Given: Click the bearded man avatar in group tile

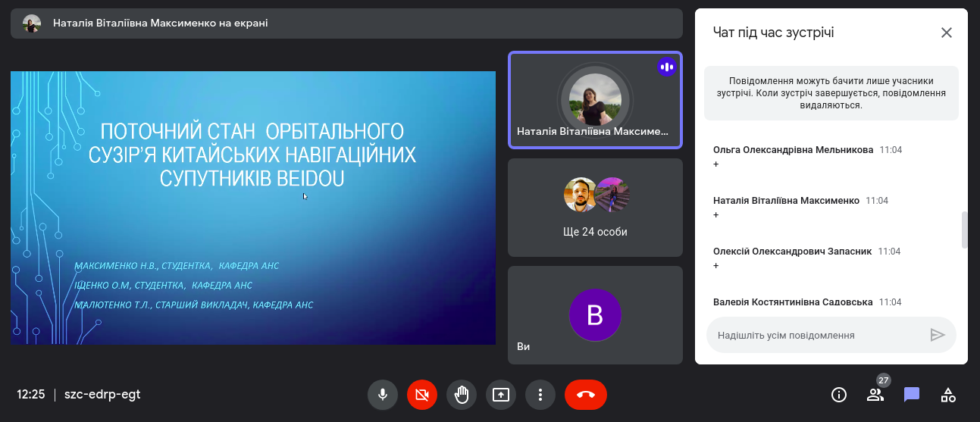Looking at the screenshot, I should pos(581,195).
